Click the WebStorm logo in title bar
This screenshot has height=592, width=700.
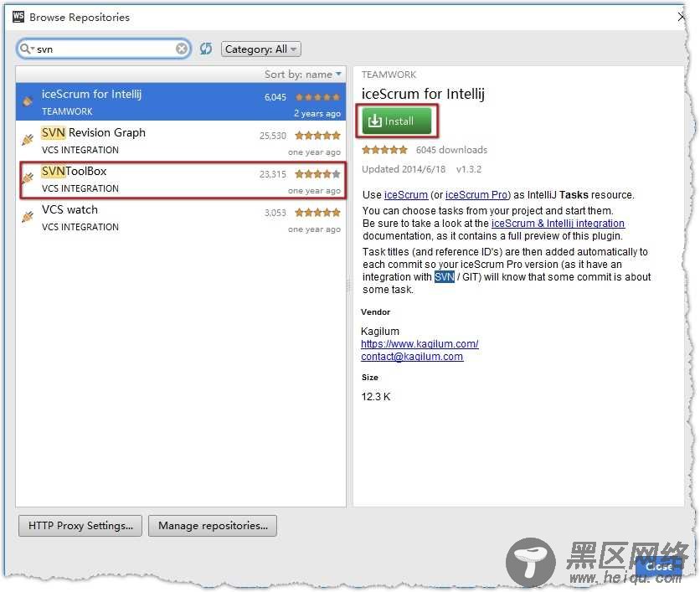(x=18, y=17)
